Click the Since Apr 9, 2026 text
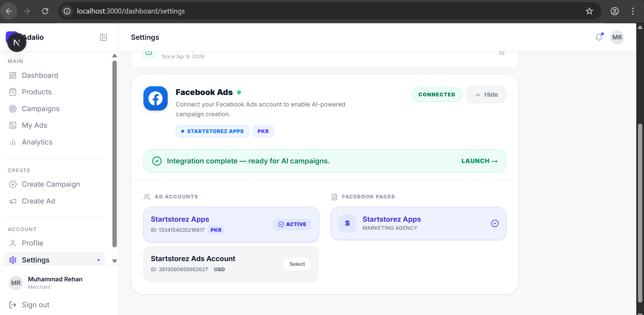This screenshot has width=644, height=315. tap(183, 57)
